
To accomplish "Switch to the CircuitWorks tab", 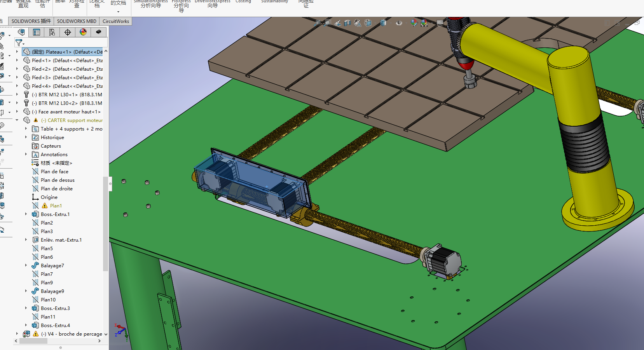I will click(116, 21).
